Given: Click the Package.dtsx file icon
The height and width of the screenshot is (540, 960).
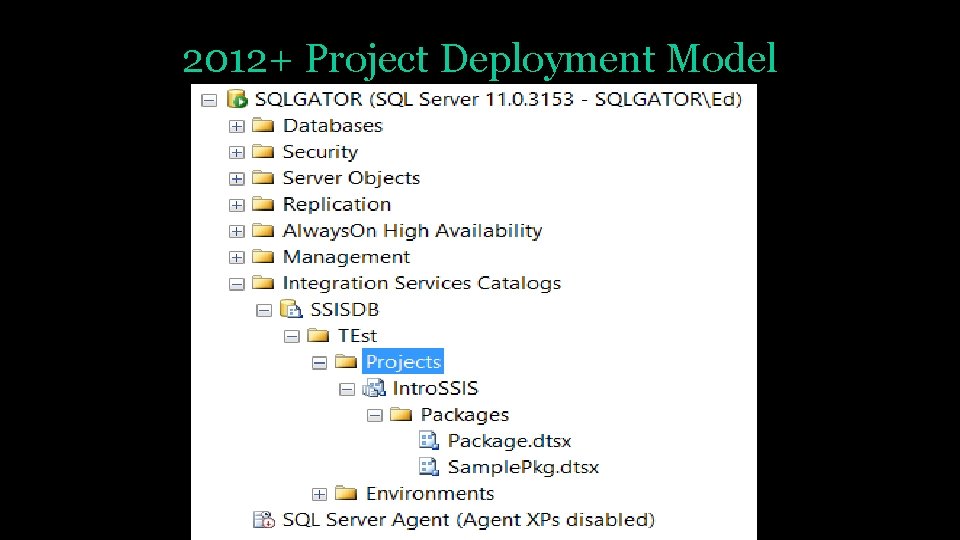Looking at the screenshot, I should [429, 440].
